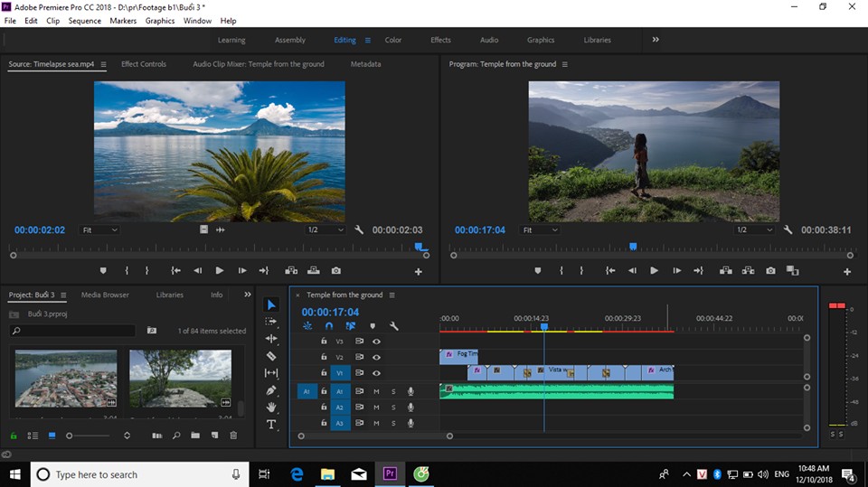Click Lift button in Program monitor
The image size is (868, 487).
(x=726, y=271)
